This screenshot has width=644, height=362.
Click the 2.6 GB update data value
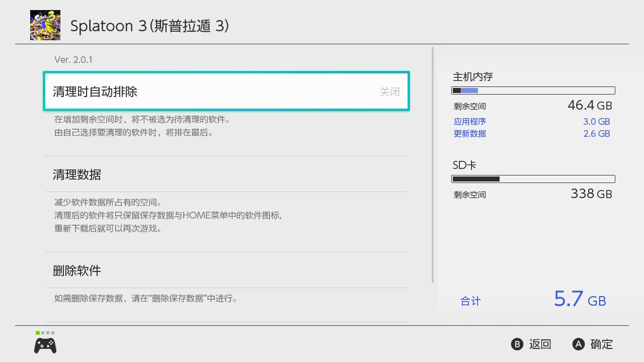597,134
